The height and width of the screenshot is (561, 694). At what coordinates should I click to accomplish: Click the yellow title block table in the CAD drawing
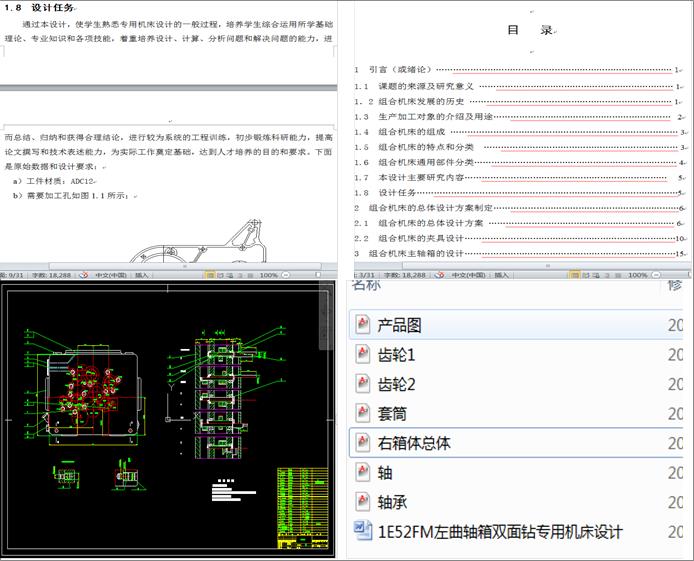(x=303, y=508)
